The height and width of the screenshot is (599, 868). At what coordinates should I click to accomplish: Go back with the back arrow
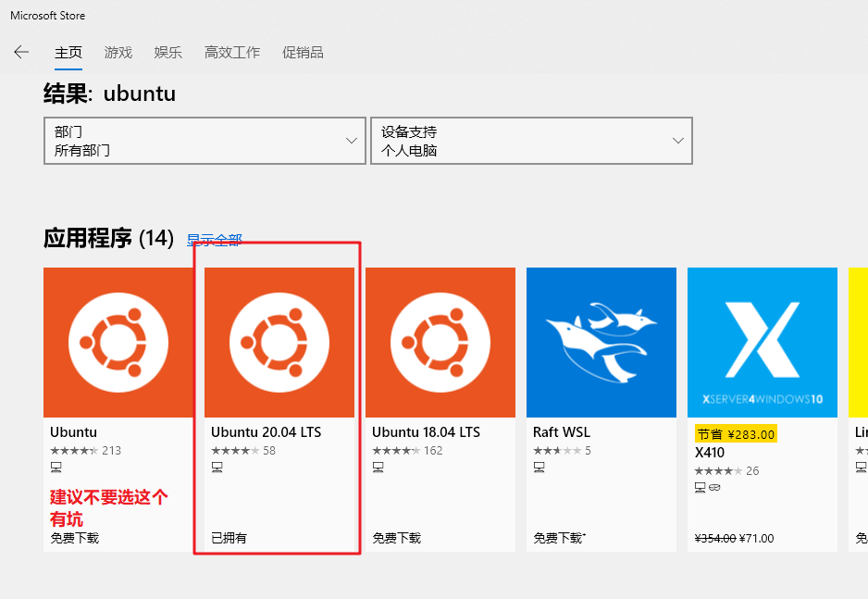pos(21,52)
